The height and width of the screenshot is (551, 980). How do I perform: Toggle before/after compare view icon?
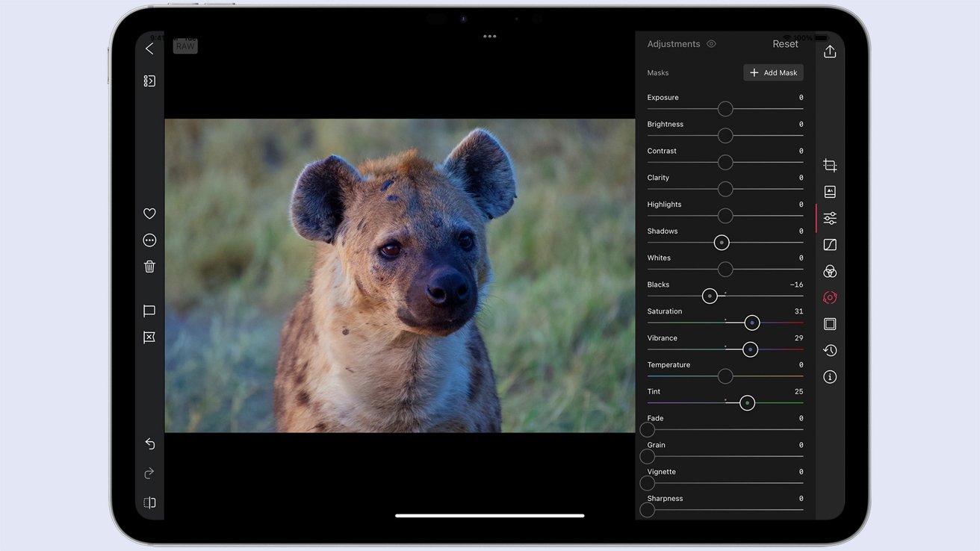click(x=149, y=502)
